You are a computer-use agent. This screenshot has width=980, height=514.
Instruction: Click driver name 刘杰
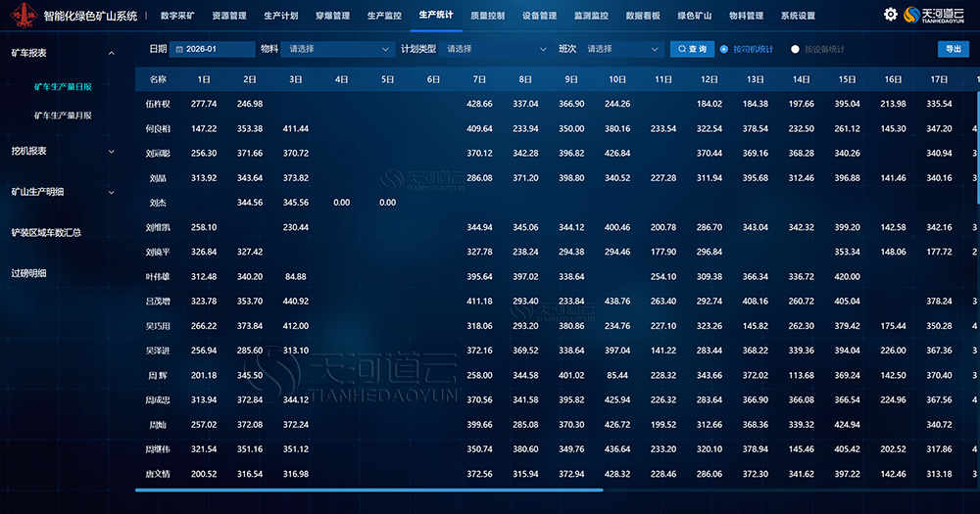coord(158,203)
